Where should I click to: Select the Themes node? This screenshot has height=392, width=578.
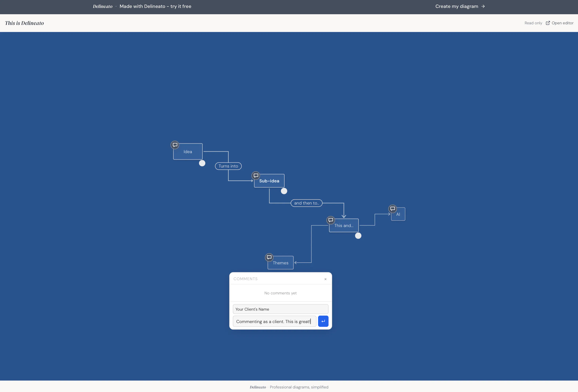pos(280,263)
